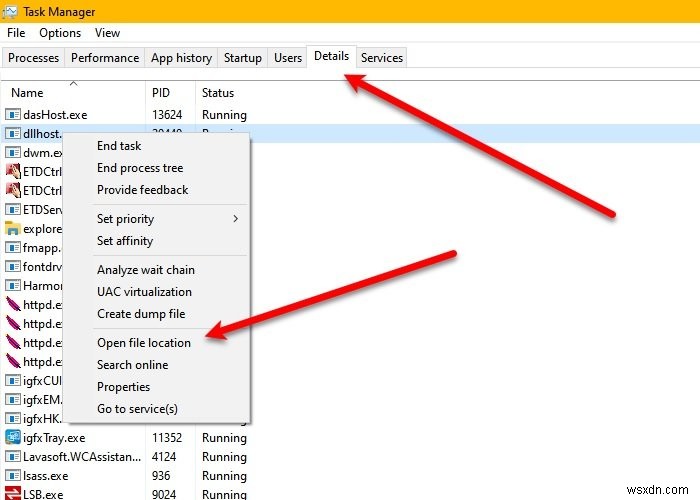
Task: Switch to the Services tab
Action: 382,58
